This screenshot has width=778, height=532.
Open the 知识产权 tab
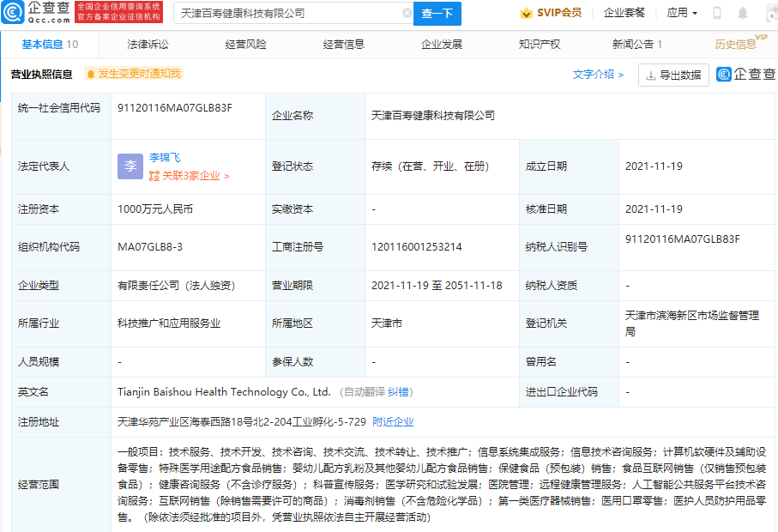540,44
